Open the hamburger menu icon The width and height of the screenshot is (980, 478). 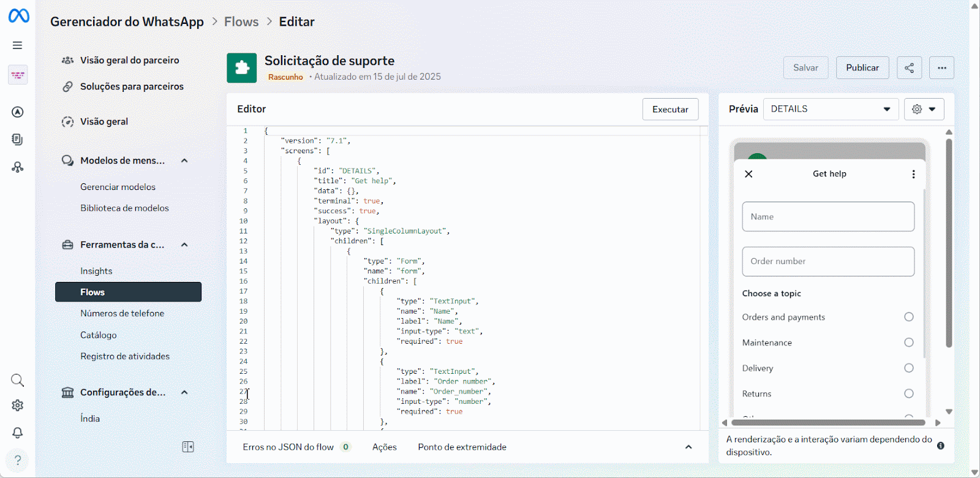coord(18,45)
